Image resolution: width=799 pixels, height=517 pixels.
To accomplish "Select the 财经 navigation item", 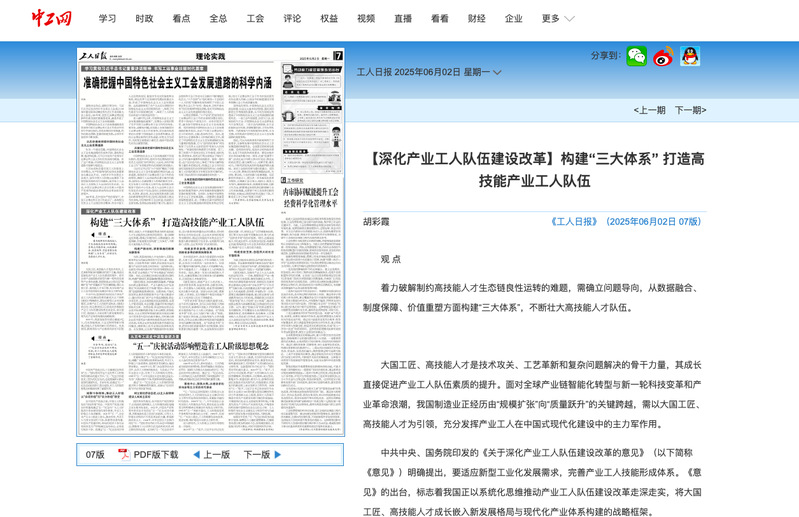I will pos(476,18).
